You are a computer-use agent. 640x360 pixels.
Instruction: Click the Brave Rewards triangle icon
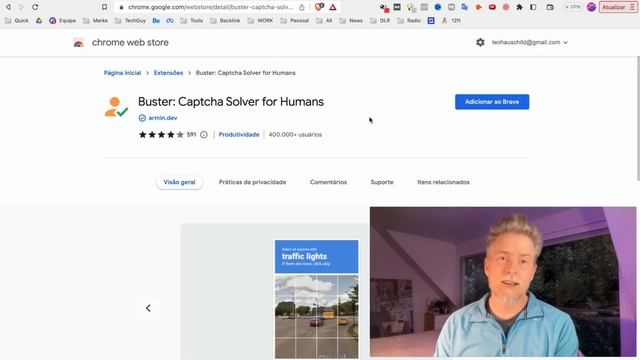tap(333, 7)
